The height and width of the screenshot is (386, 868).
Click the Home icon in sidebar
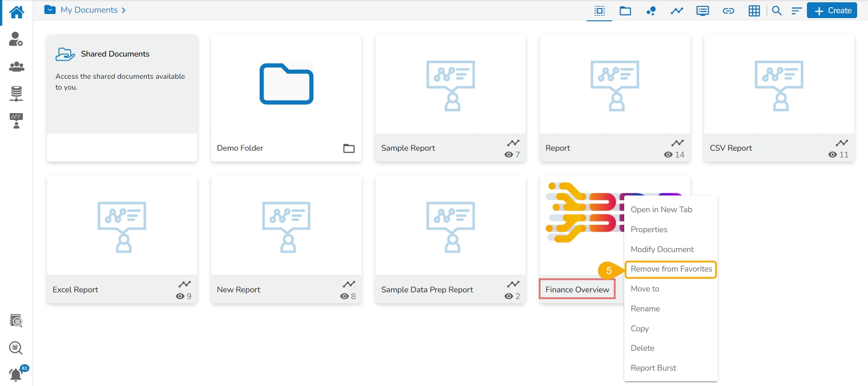[16, 12]
